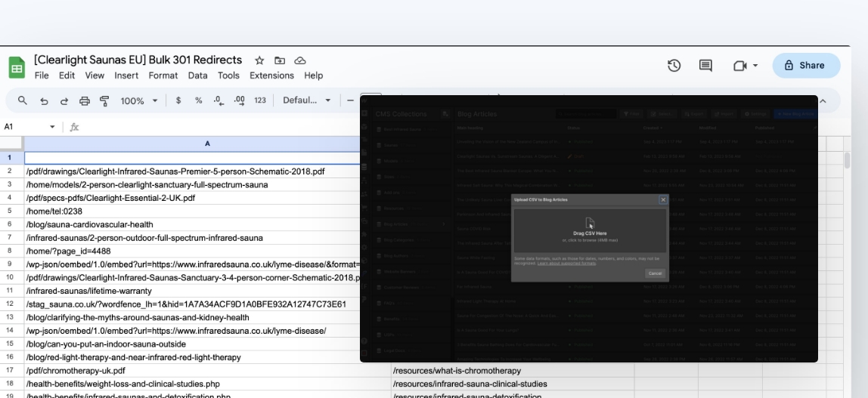Move document using the folder icon

tap(280, 60)
